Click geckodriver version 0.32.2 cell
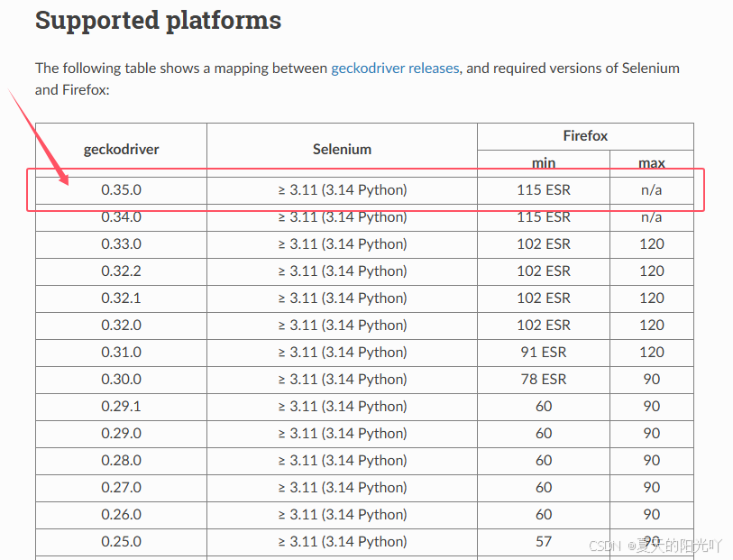This screenshot has width=733, height=560. pyautogui.click(x=121, y=271)
